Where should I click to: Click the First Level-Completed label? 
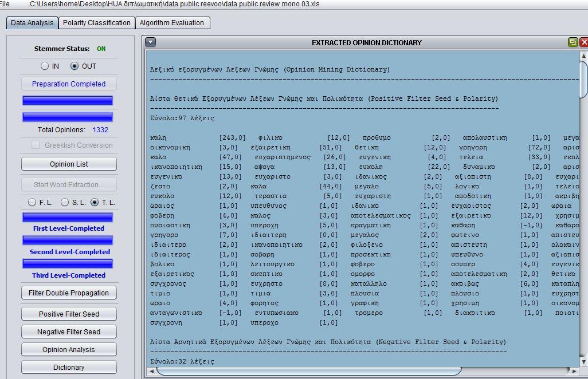click(x=69, y=228)
